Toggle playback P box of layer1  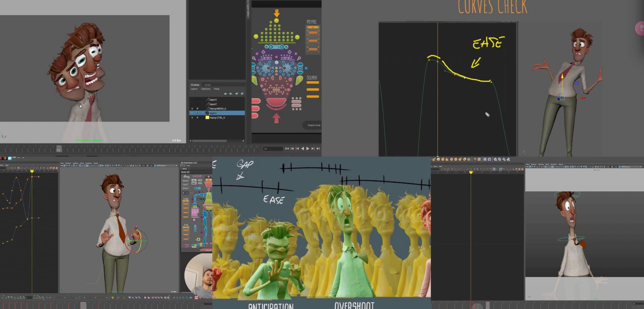(197, 113)
